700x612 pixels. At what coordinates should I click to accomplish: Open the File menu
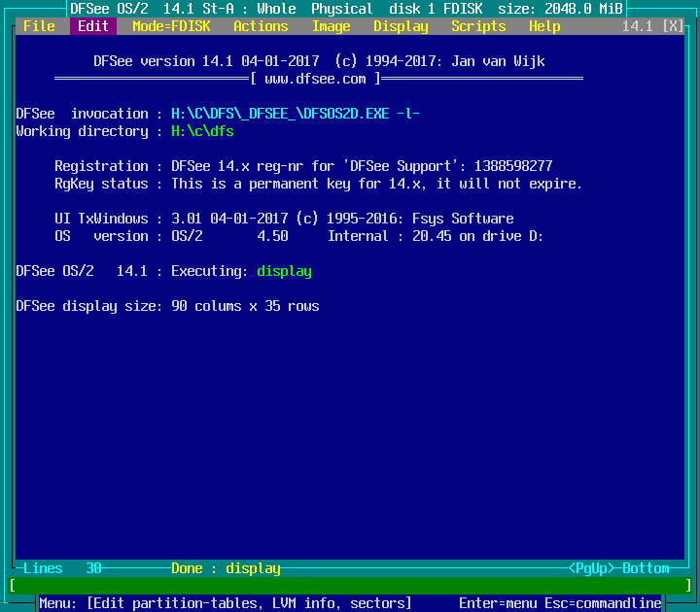click(39, 26)
